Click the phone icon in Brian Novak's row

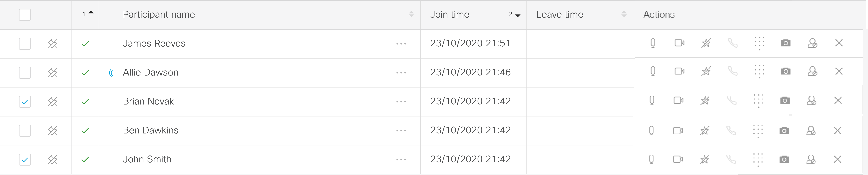tap(732, 101)
